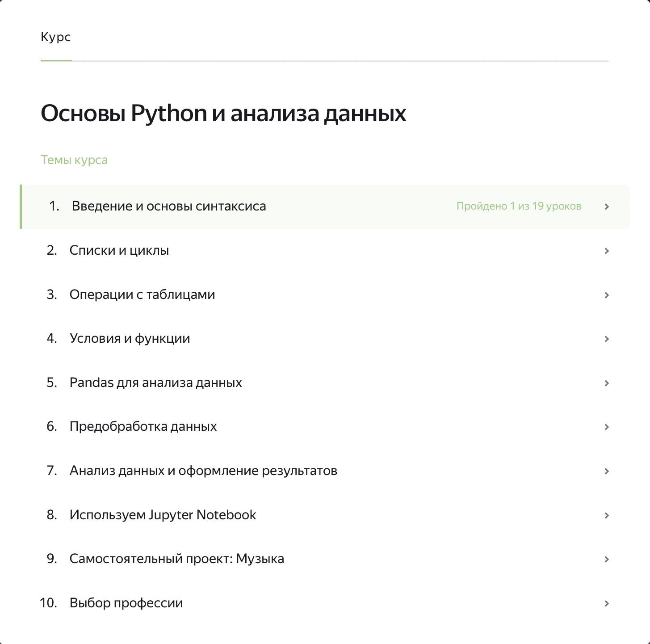Expand chevron of Выбор профессии
The image size is (650, 644).
[x=607, y=603]
